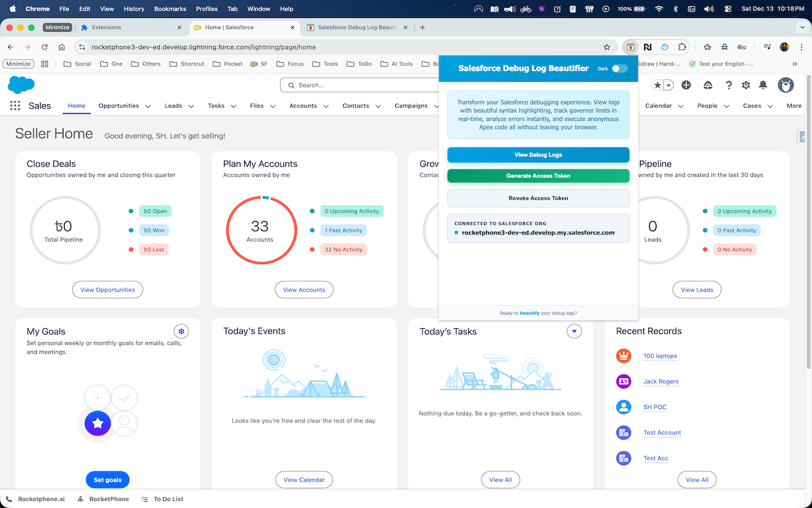The height and width of the screenshot is (508, 812).
Task: Open the Bookmarks menu
Action: click(x=170, y=9)
